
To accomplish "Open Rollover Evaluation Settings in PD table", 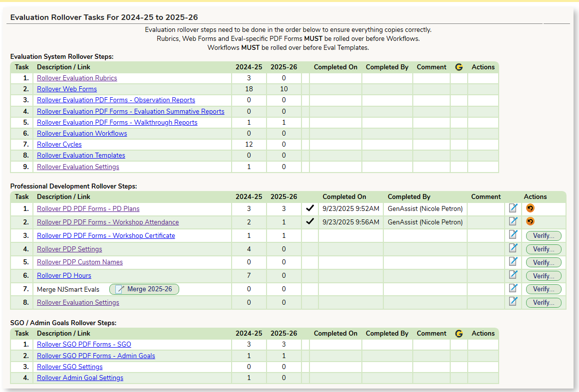I will (x=78, y=302).
